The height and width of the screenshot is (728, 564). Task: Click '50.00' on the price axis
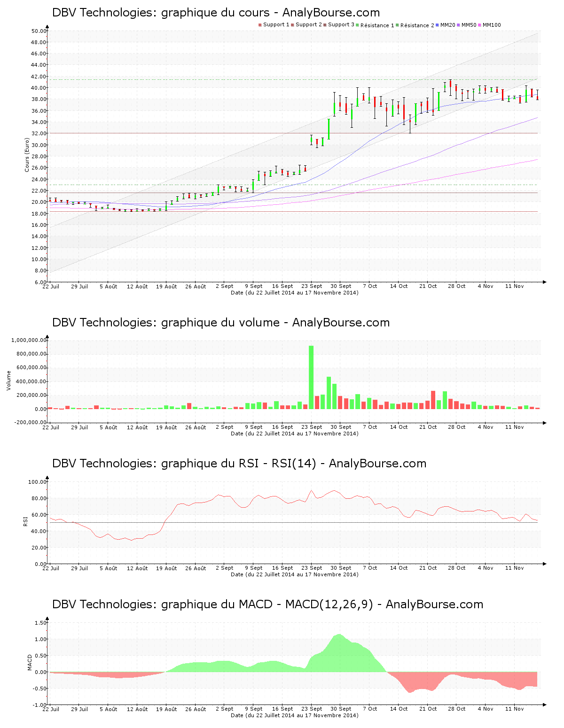click(39, 31)
